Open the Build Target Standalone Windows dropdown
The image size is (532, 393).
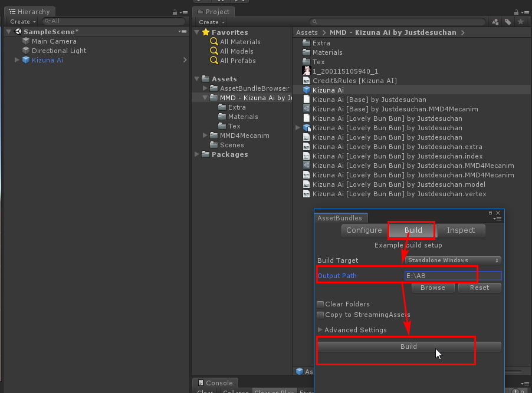point(453,260)
